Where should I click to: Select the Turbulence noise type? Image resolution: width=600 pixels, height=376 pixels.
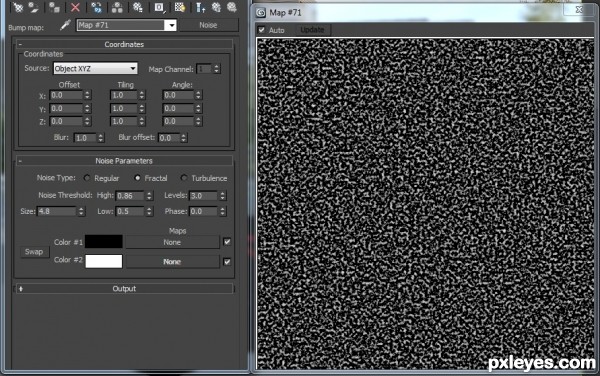coord(184,178)
